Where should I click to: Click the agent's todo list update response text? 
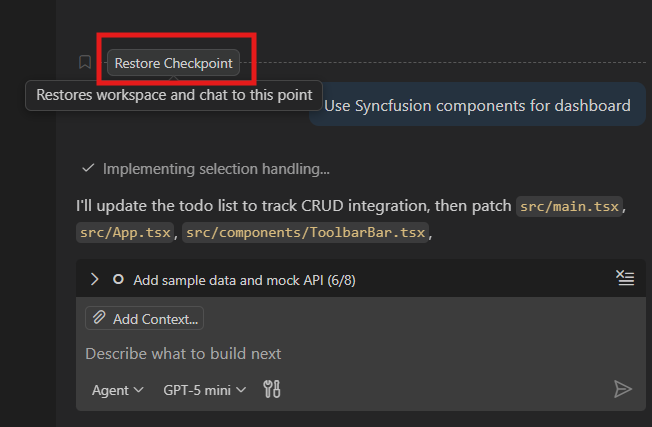click(x=300, y=207)
